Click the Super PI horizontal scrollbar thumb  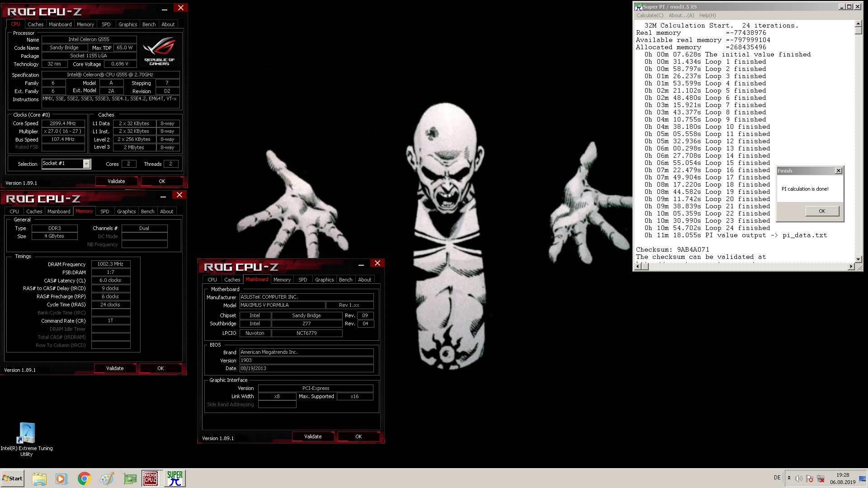pyautogui.click(x=645, y=267)
